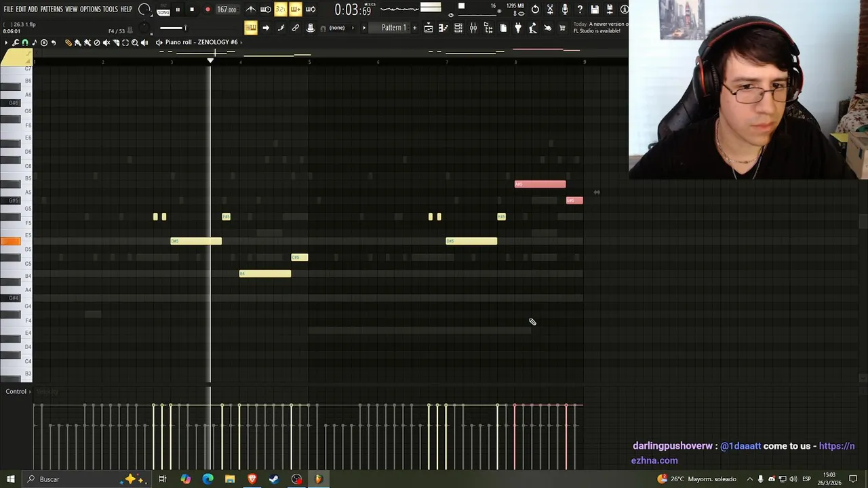Open Windows Start menu
Image resolution: width=868 pixels, height=488 pixels.
(11, 479)
